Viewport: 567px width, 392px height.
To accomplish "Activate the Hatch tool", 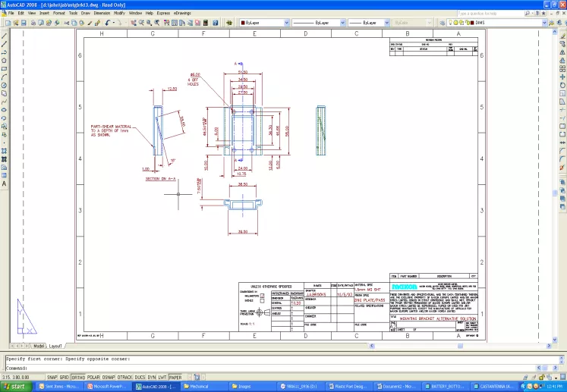I will [5, 151].
